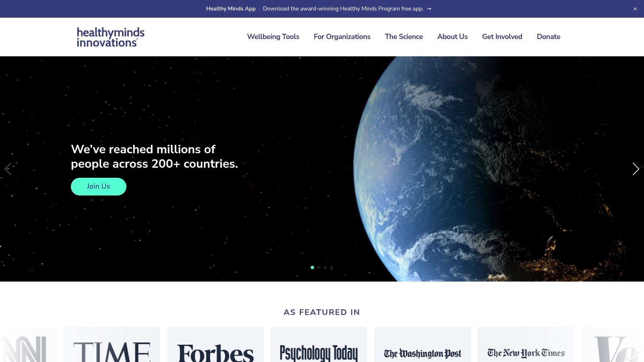Open the TIME feature logo
This screenshot has height=362, width=644.
click(x=112, y=345)
